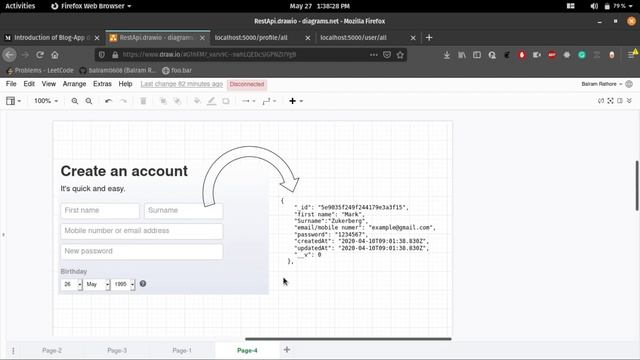The image size is (640, 360).
Task: Click the redo arrow icon
Action: 123,101
